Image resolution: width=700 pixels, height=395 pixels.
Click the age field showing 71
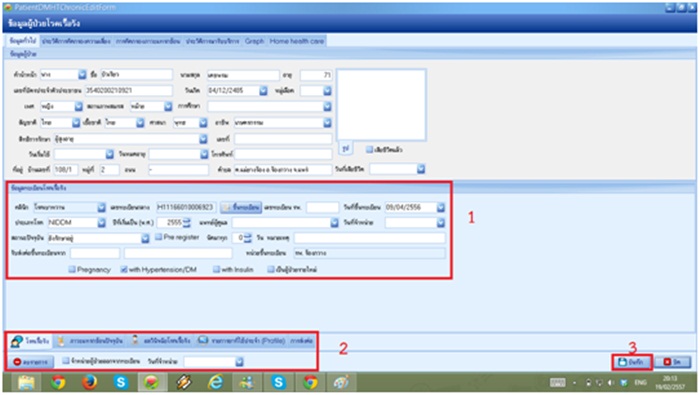316,75
